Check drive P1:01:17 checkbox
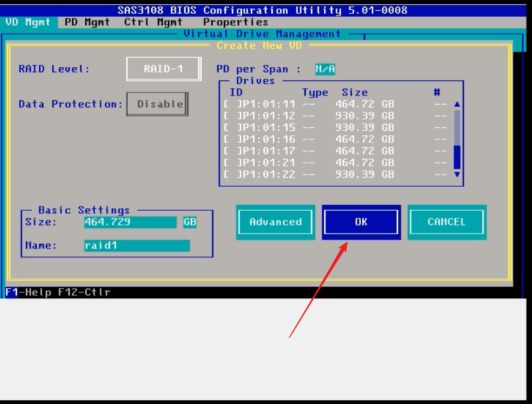The height and width of the screenshot is (404, 532). click(x=232, y=151)
